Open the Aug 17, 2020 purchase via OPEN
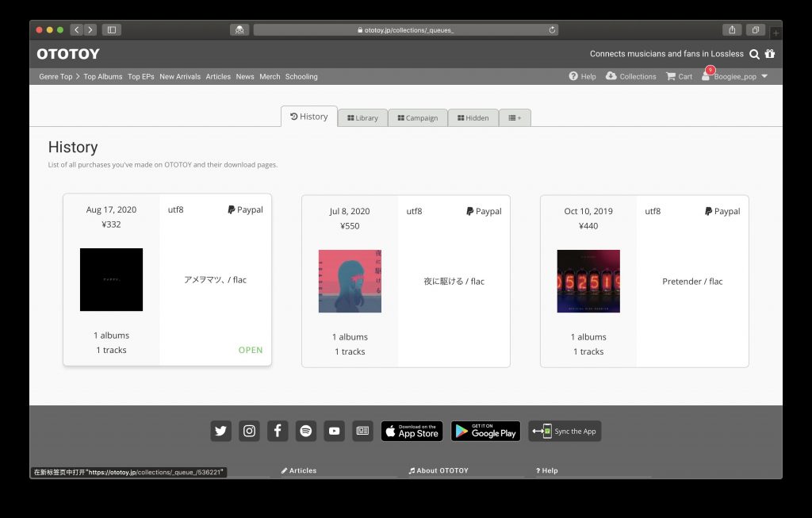Viewport: 812px width, 518px height. [250, 350]
